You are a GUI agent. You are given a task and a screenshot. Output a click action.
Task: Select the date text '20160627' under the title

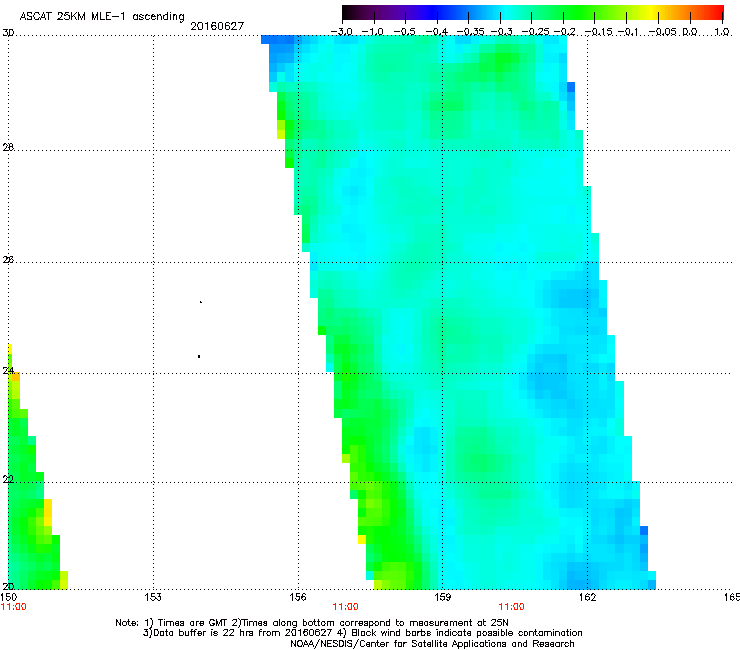coord(217,26)
